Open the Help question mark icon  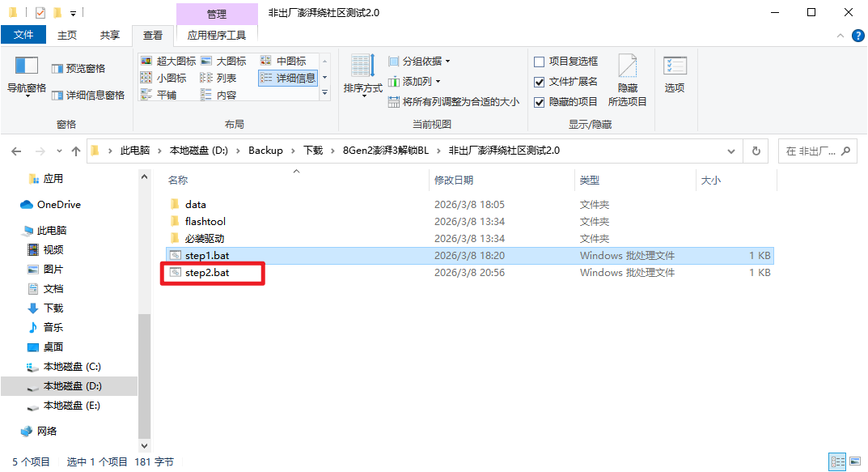click(857, 36)
